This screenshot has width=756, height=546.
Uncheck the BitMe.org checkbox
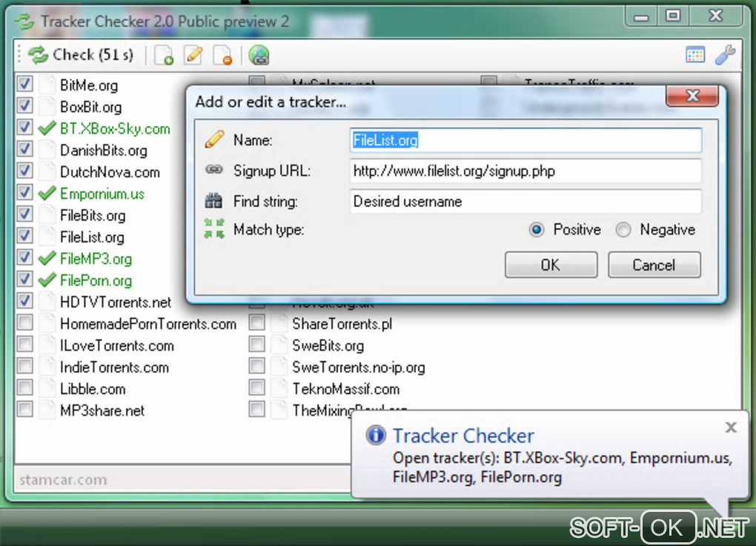tap(24, 84)
